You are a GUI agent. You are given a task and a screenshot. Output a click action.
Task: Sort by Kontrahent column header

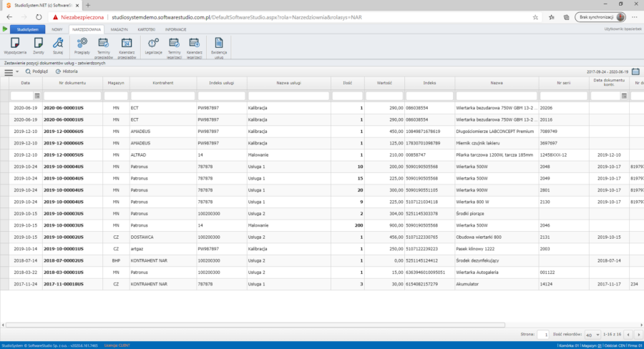click(x=163, y=83)
